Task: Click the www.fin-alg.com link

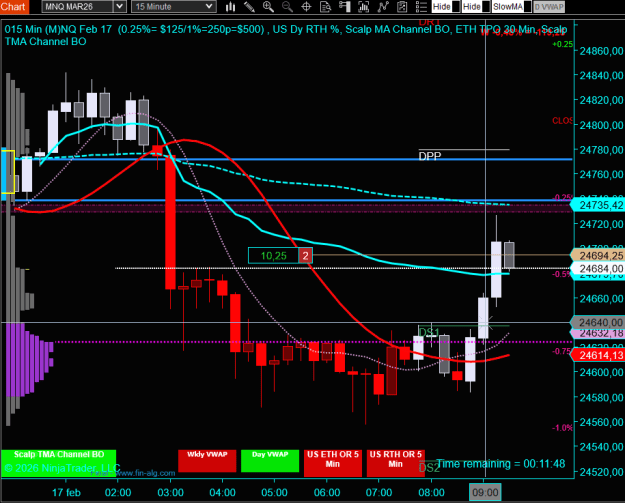Action: click(145, 474)
